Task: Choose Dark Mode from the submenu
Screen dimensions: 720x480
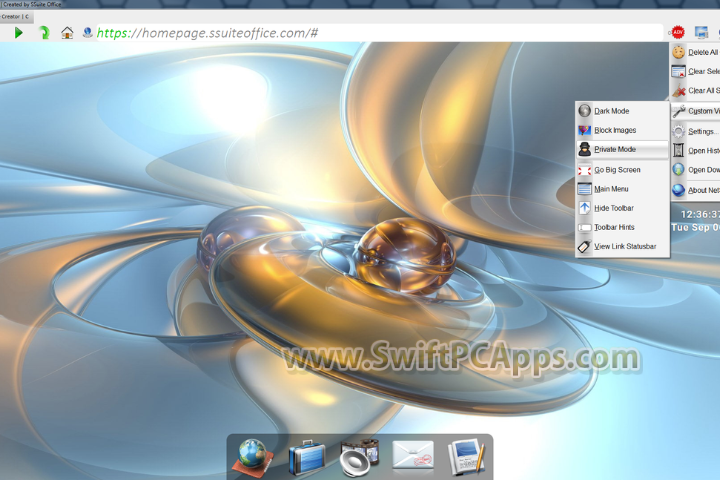Action: (x=622, y=111)
